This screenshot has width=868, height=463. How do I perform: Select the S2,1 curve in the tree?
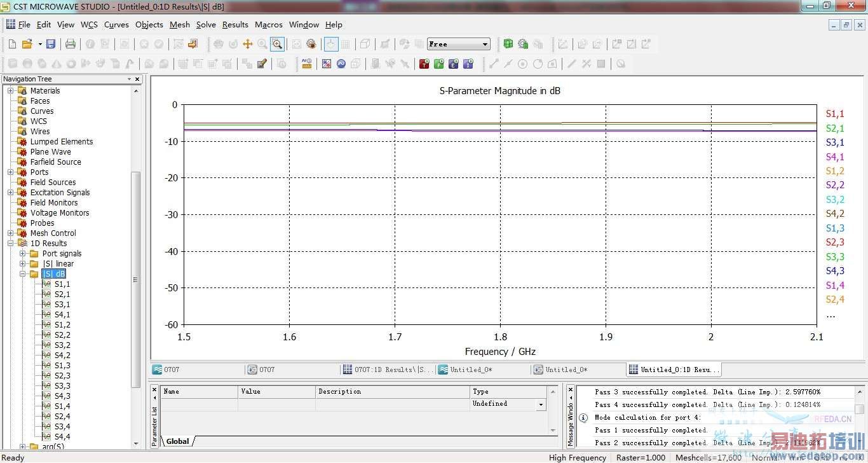[x=62, y=294]
